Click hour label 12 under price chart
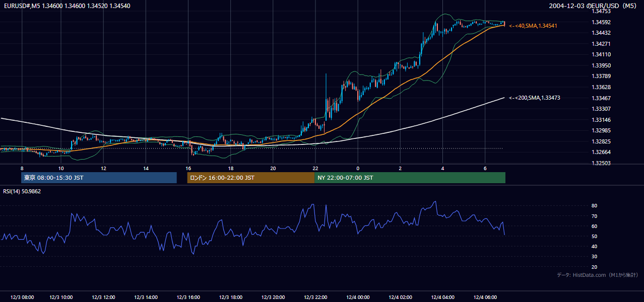 (103, 168)
